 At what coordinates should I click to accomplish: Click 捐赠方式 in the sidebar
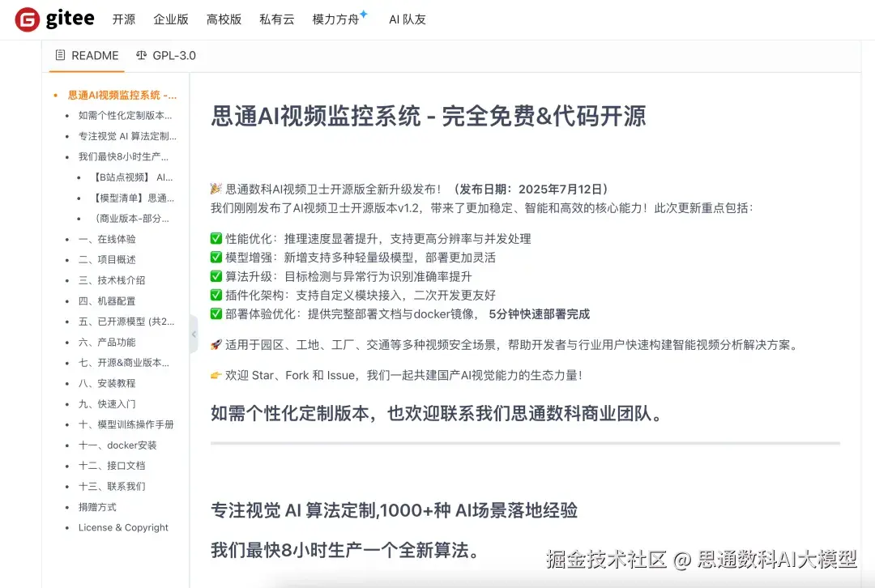point(96,507)
